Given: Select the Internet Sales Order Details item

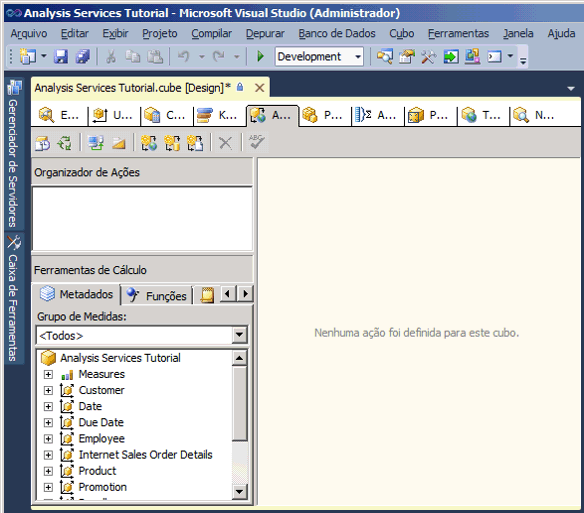Looking at the screenshot, I should click(x=145, y=455).
